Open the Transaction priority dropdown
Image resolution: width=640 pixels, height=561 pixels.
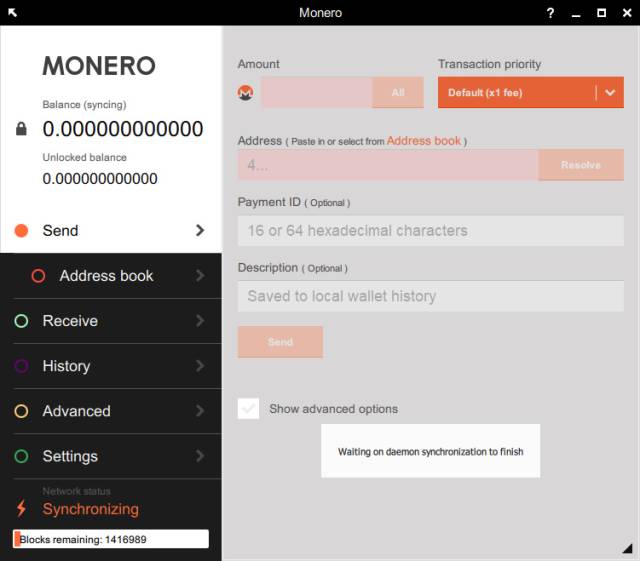531,92
